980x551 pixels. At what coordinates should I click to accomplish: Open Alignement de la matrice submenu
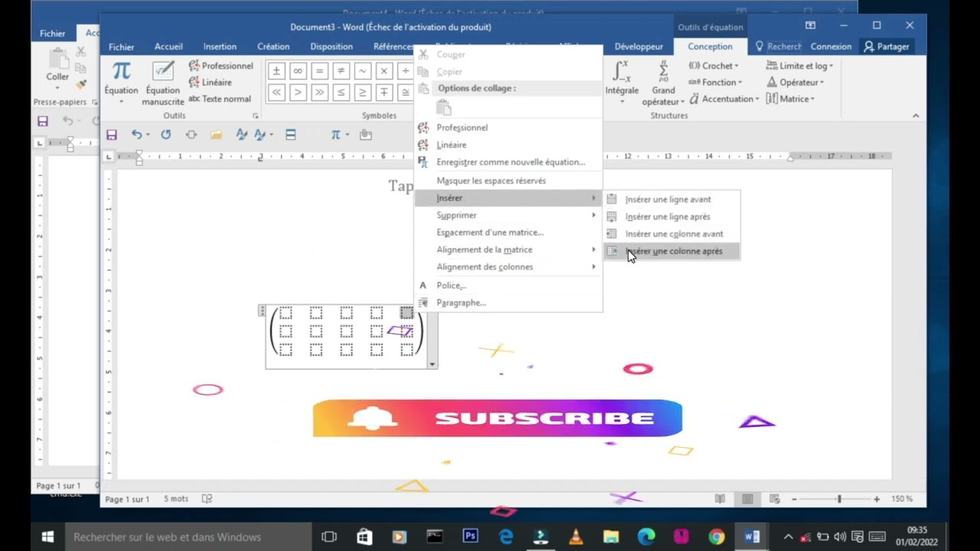point(508,249)
